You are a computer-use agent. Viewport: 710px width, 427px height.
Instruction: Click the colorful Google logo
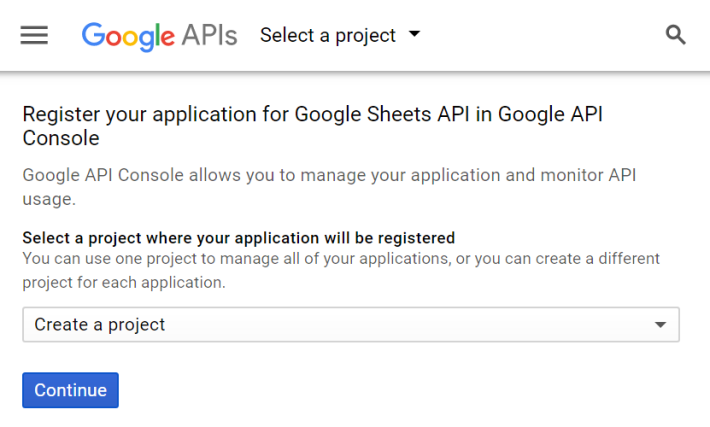tap(128, 36)
